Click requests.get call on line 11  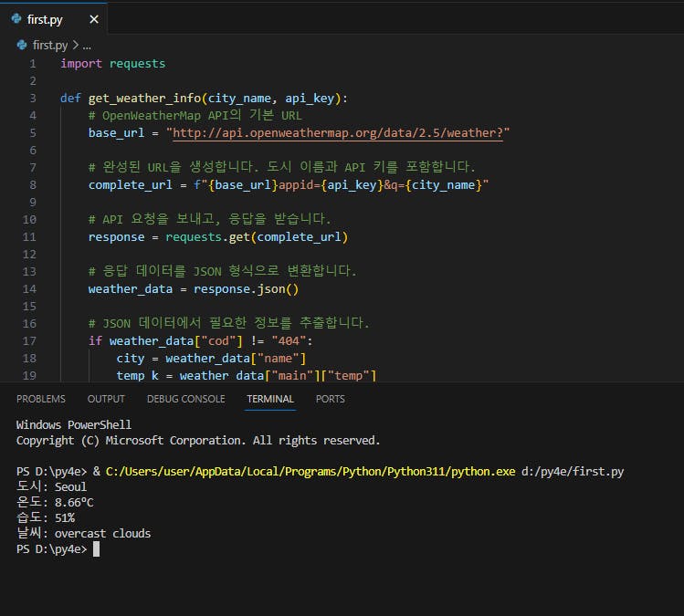(257, 236)
